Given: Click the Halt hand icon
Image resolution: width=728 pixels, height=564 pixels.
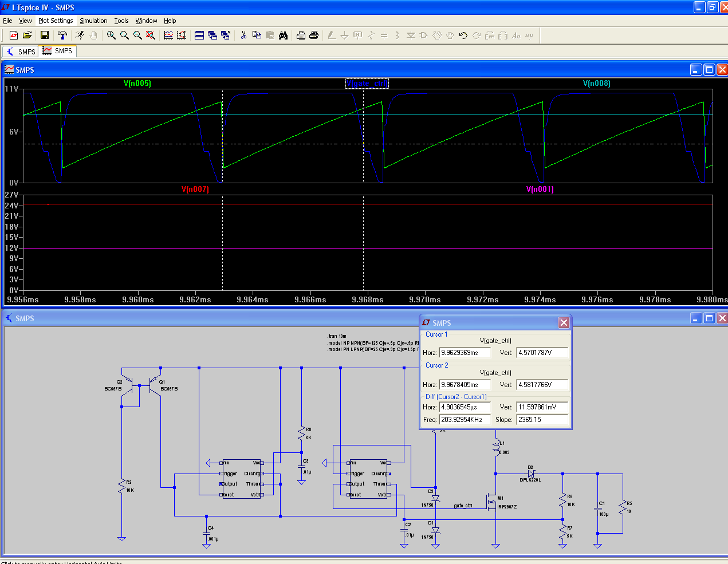Looking at the screenshot, I should pyautogui.click(x=93, y=36).
